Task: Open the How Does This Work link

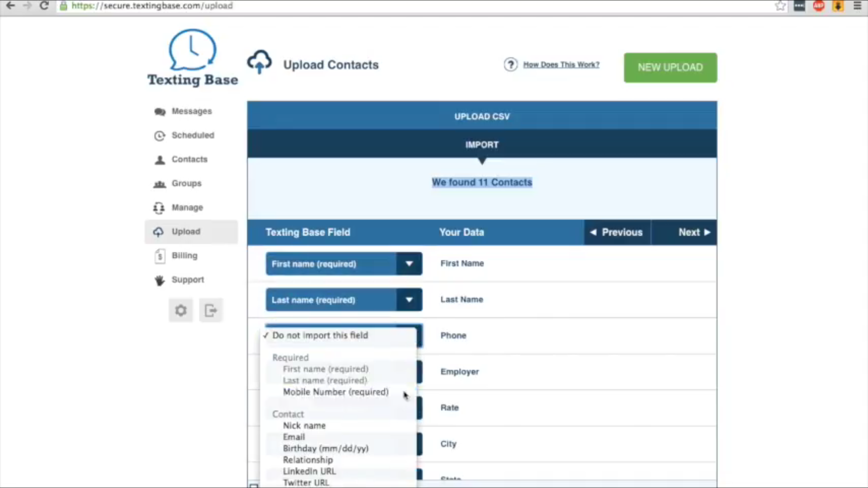Action: (x=561, y=65)
